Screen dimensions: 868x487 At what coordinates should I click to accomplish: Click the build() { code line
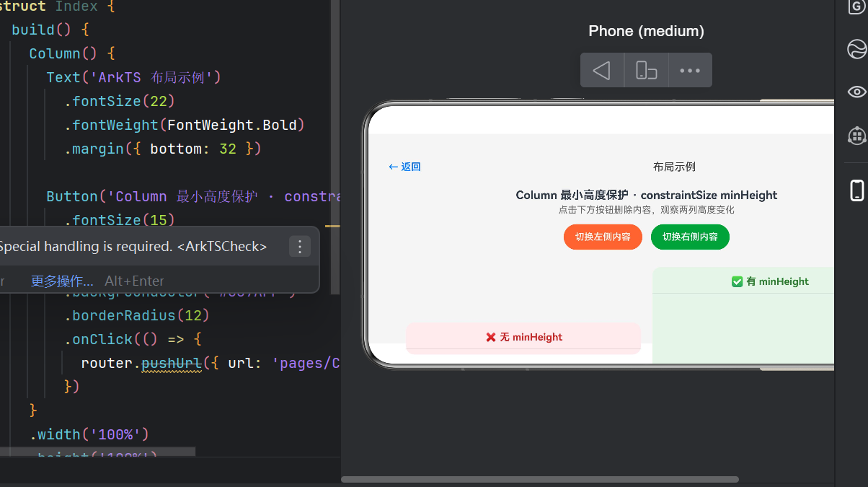(x=50, y=30)
